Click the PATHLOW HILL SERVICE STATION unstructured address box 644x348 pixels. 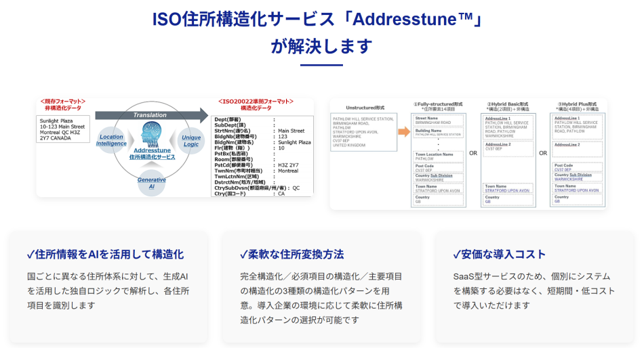click(364, 132)
